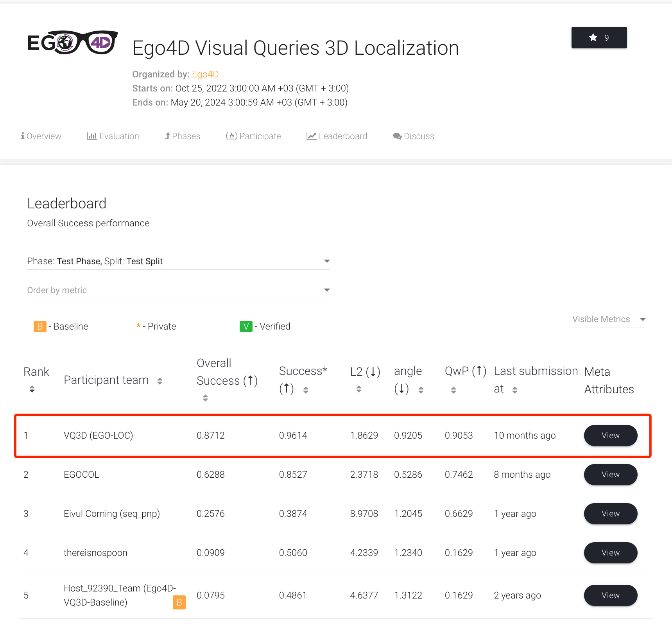This screenshot has width=672, height=629.
Task: Click the Leaderboard line chart icon
Action: pos(312,136)
